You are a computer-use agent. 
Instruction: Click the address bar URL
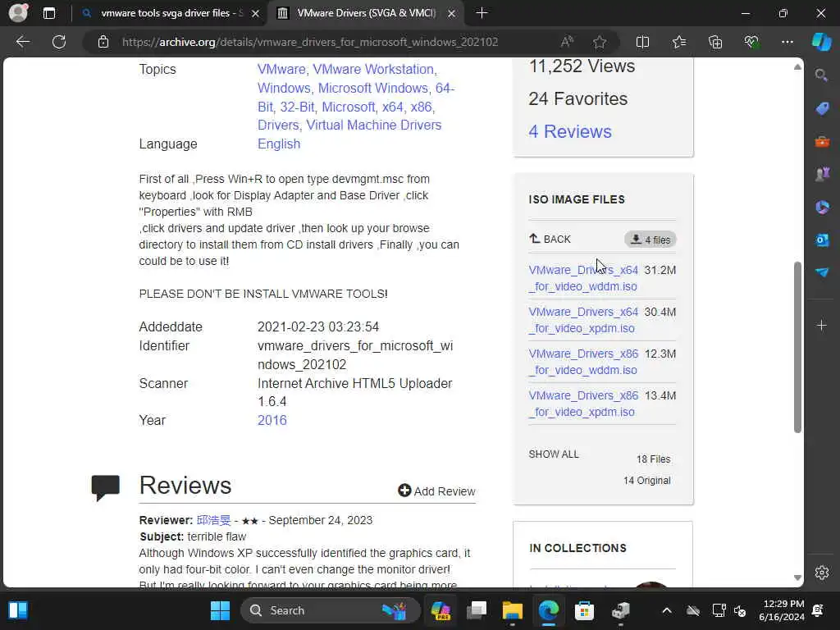(309, 42)
